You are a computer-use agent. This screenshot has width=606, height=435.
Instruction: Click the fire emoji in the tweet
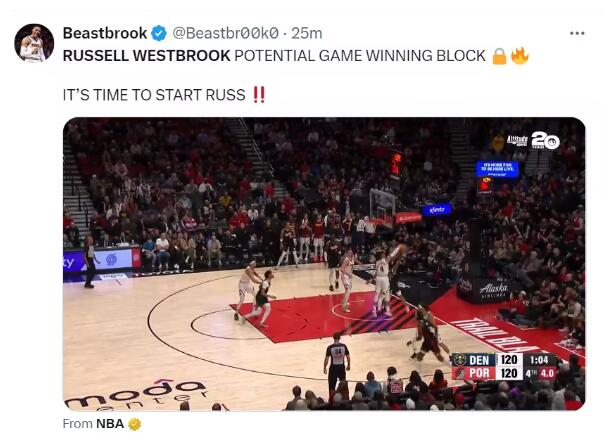point(519,56)
